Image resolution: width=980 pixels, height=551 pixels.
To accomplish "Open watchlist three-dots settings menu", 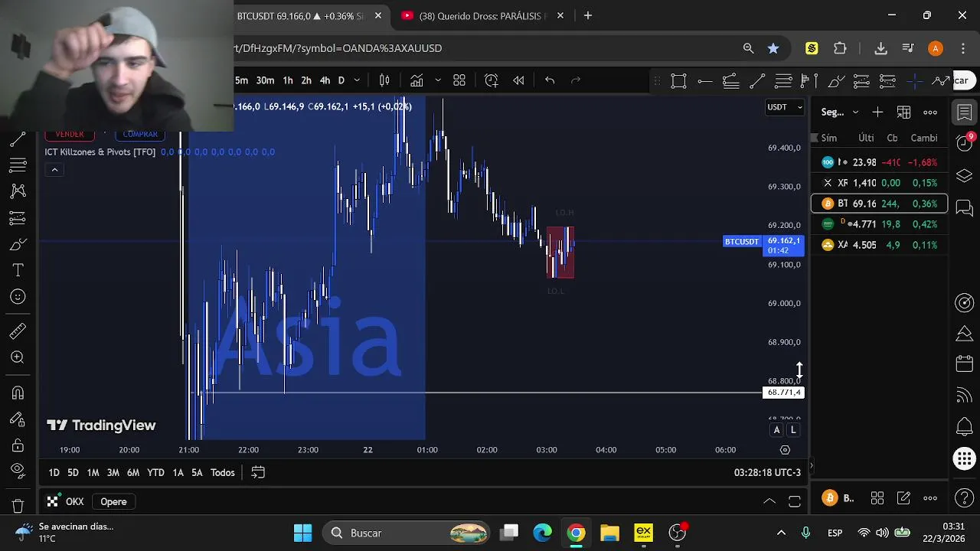I will (930, 112).
